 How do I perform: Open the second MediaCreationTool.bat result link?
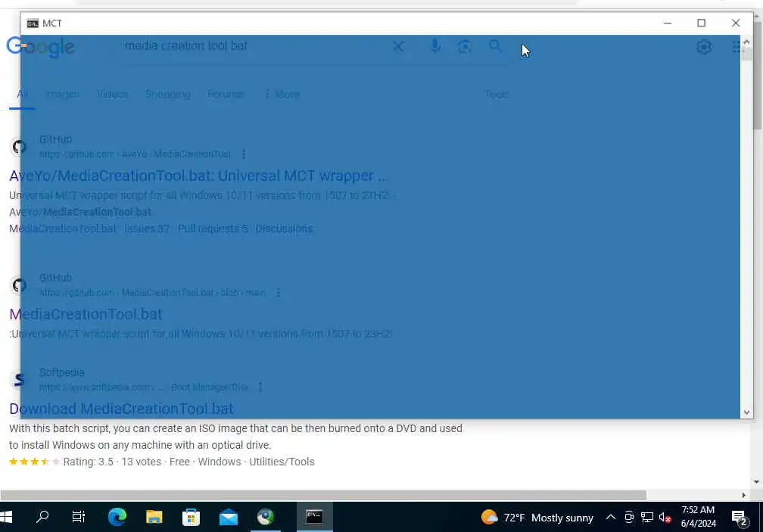[x=86, y=314]
